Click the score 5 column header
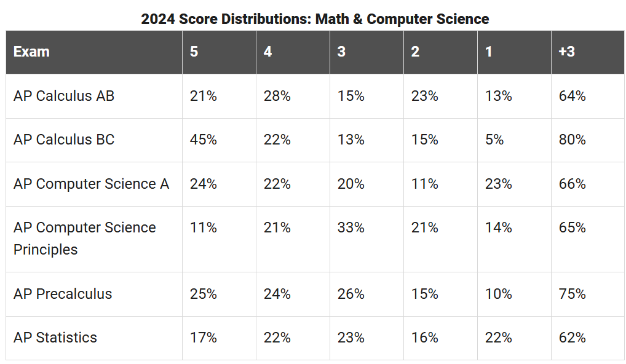626x364 pixels. click(x=219, y=52)
